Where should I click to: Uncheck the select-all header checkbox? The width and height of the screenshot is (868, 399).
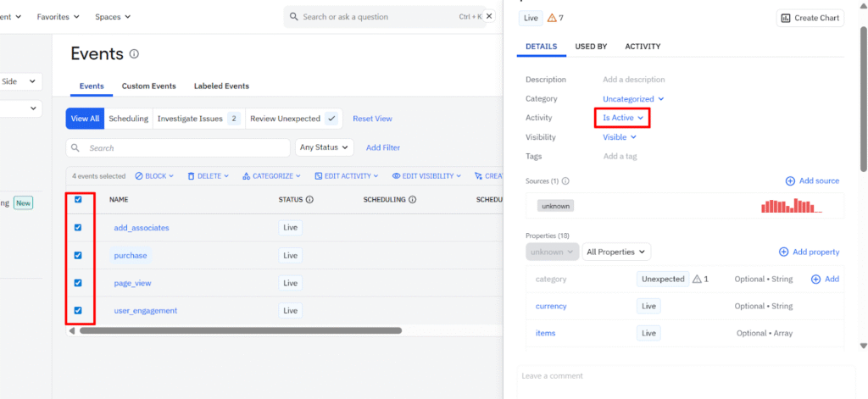78,200
